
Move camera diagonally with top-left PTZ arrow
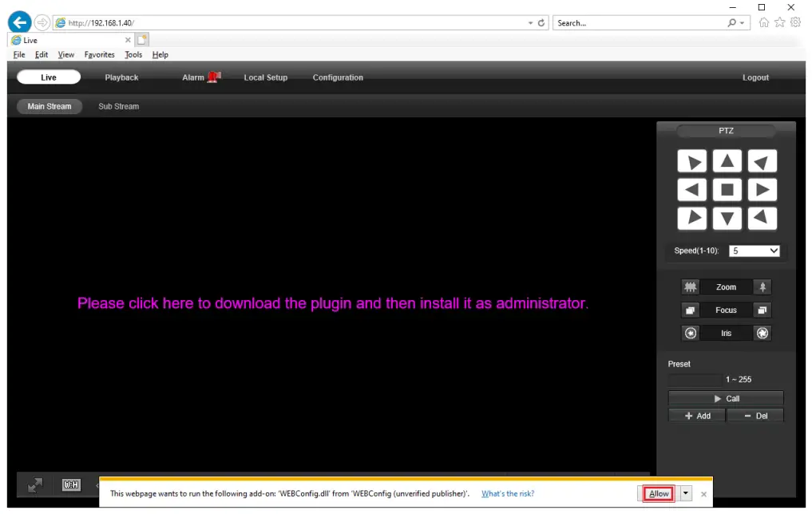coord(692,161)
